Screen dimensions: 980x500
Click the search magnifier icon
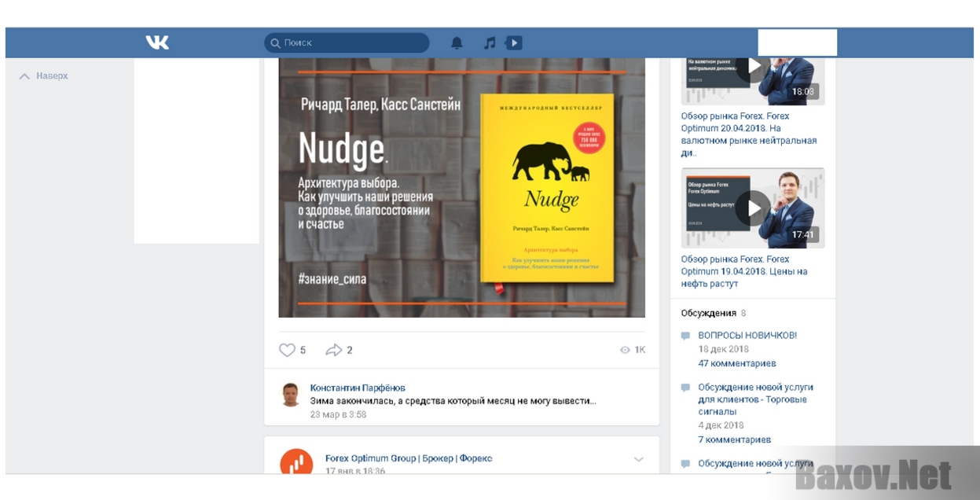(275, 43)
